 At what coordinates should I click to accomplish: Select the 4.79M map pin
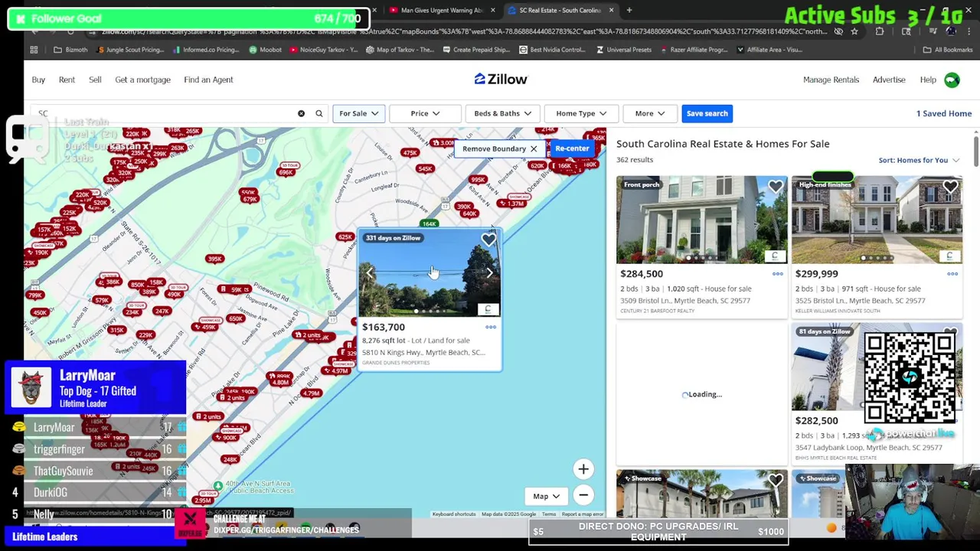point(310,394)
